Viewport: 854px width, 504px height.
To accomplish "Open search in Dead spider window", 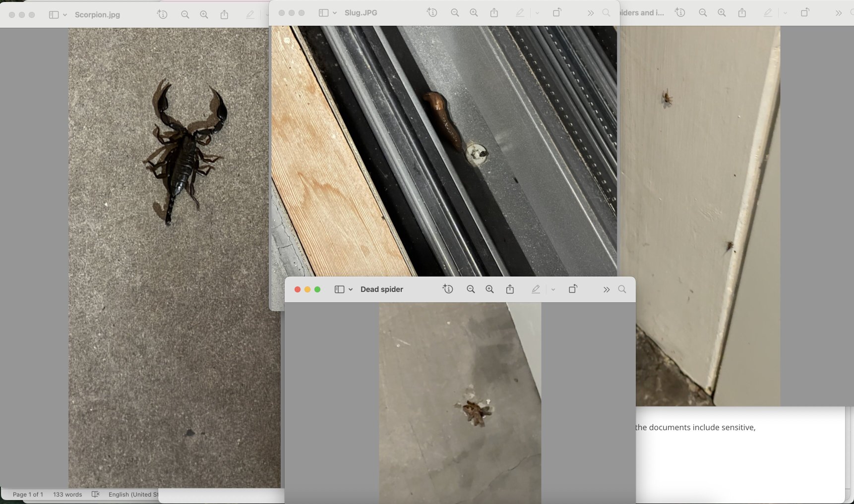I will pos(622,289).
